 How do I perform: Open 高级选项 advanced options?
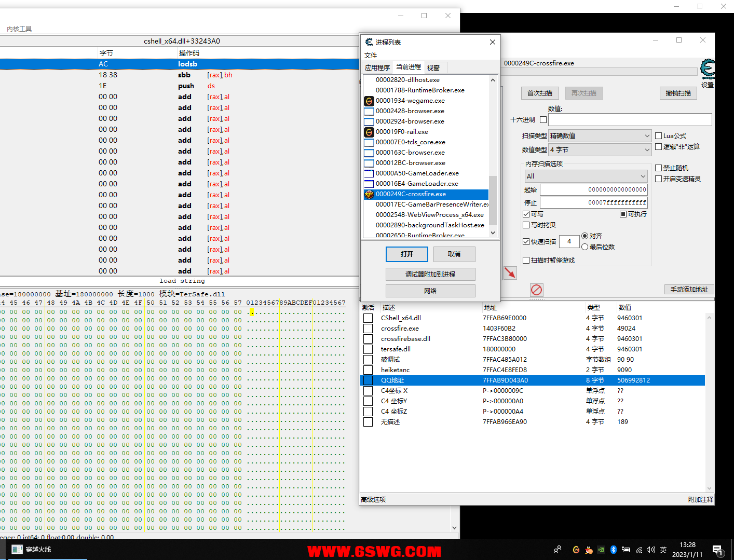click(x=373, y=500)
